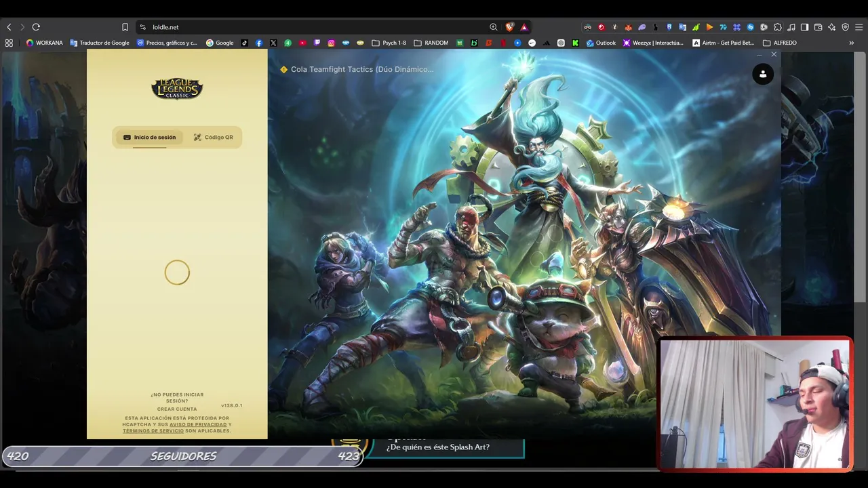Expand the Psych 1-8 bookmarks folder
Viewport: 868px width, 488px height.
389,43
